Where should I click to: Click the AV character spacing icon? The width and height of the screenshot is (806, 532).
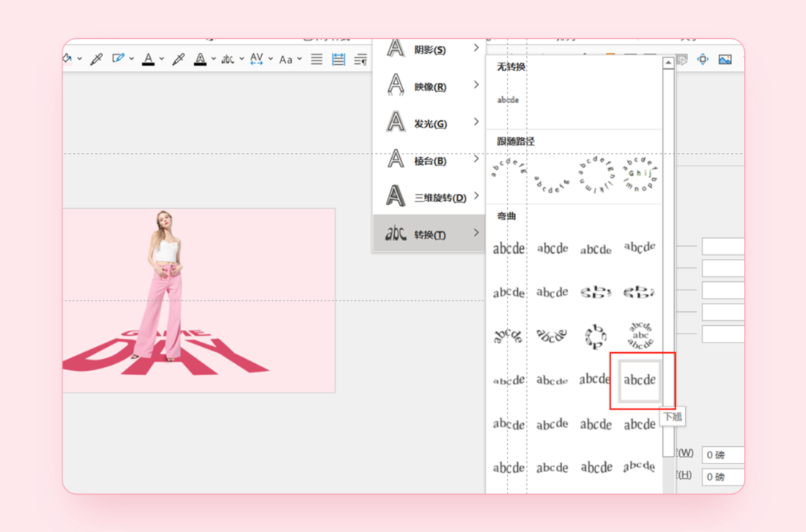pyautogui.click(x=257, y=59)
